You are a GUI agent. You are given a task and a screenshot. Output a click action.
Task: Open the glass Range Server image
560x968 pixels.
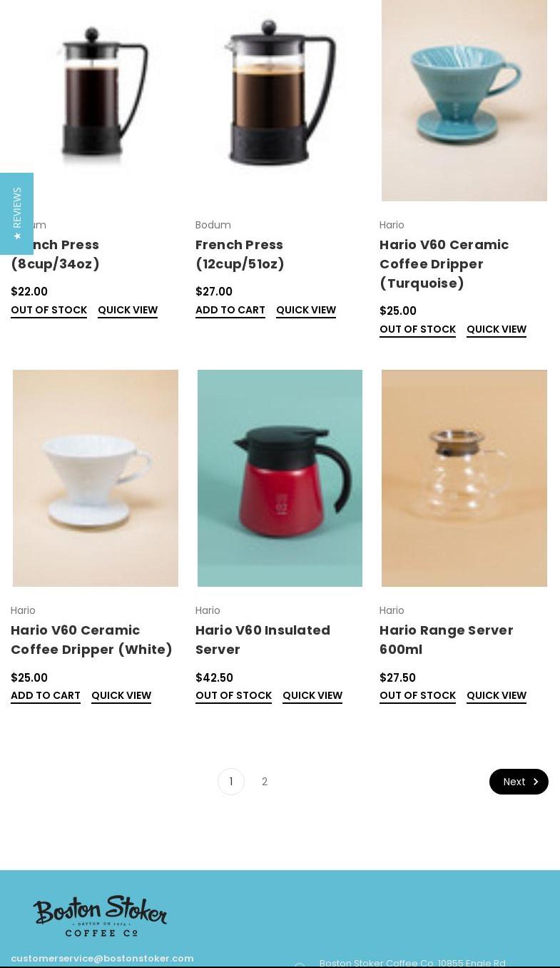(x=464, y=478)
